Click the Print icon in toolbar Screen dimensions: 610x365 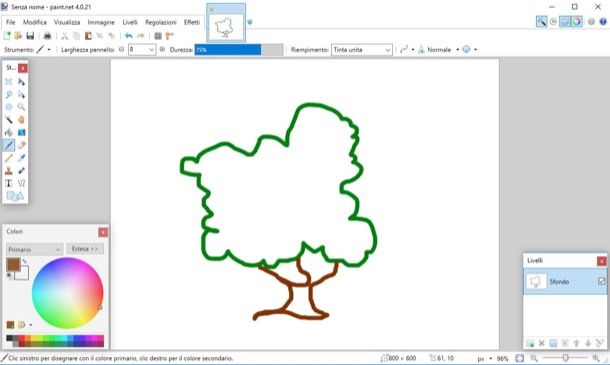(x=47, y=36)
